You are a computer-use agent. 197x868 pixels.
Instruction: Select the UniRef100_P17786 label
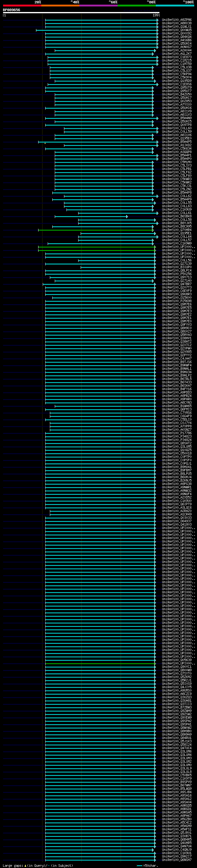(x=176, y=433)
